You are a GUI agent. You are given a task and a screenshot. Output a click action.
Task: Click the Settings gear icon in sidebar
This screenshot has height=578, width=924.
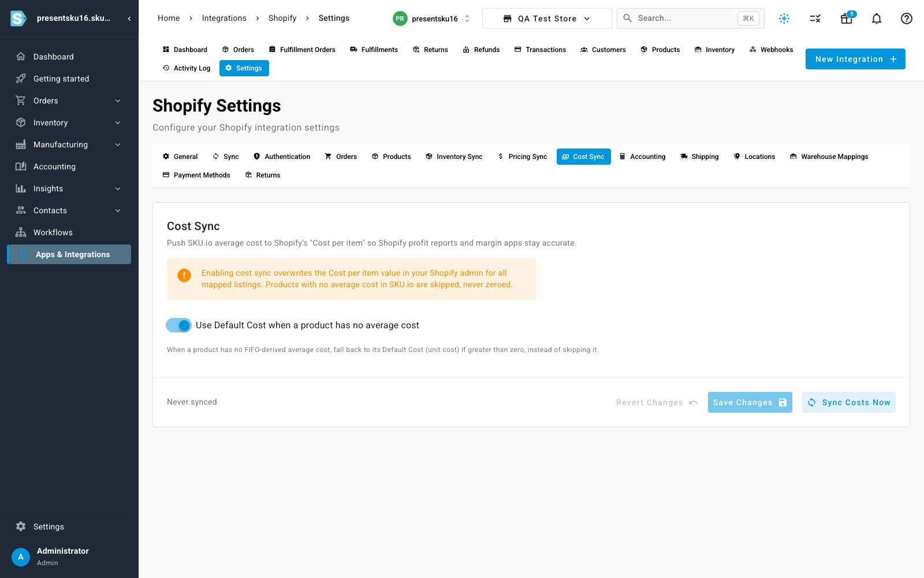[21, 527]
